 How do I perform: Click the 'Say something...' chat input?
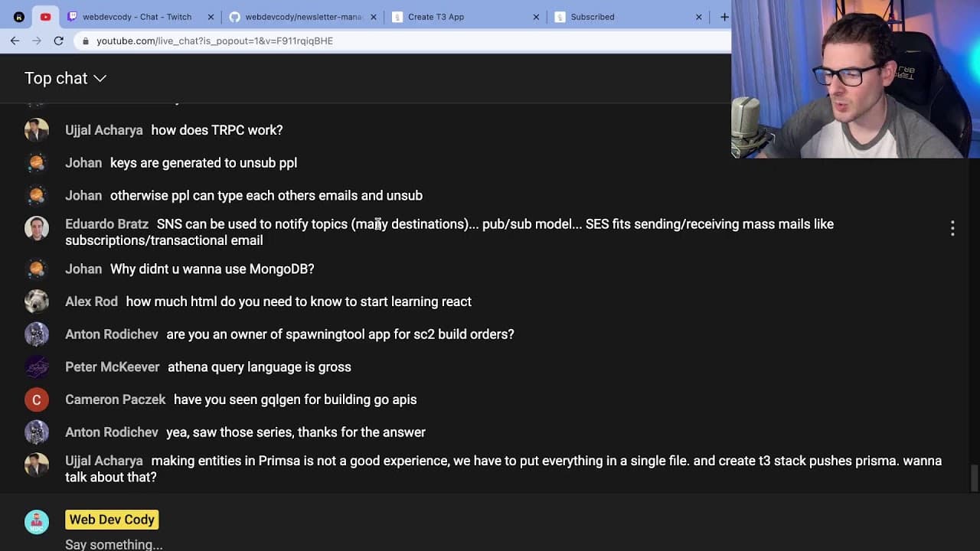114,544
